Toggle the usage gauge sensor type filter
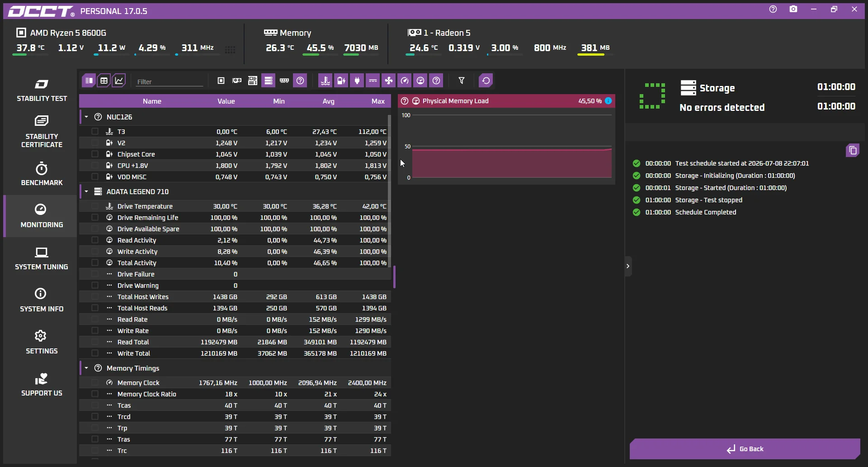Viewport: 868px width, 467px height. pos(420,81)
